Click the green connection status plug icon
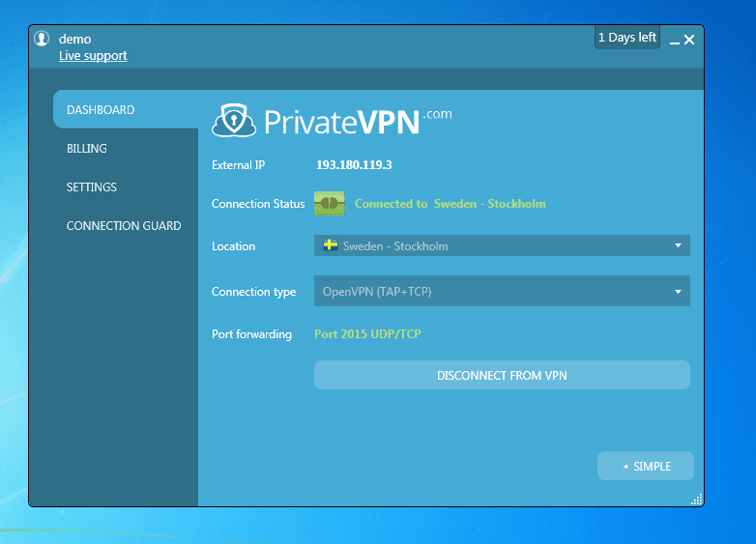Screen dimensions: 756x544 click(330, 204)
